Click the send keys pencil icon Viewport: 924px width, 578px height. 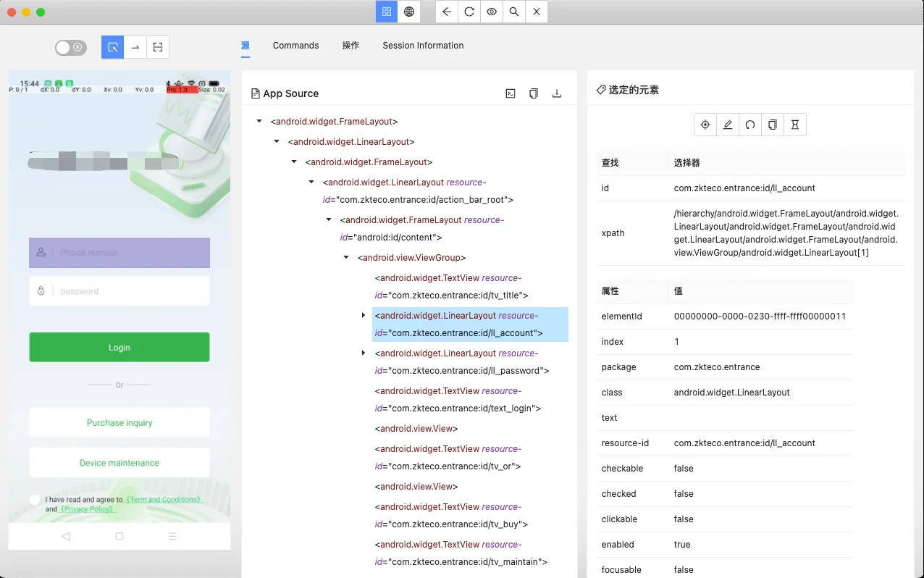click(x=728, y=125)
